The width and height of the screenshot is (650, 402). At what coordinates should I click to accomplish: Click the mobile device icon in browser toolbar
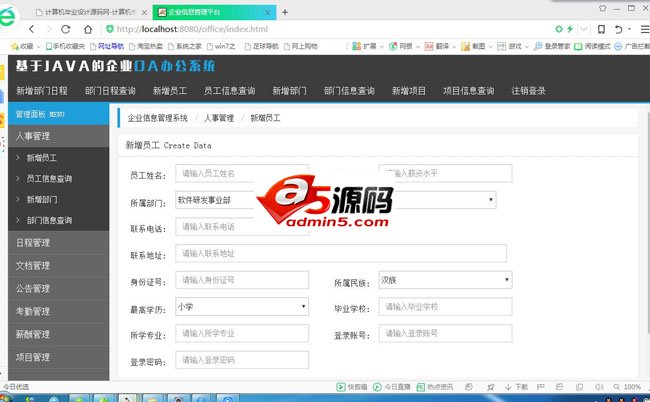point(601,29)
